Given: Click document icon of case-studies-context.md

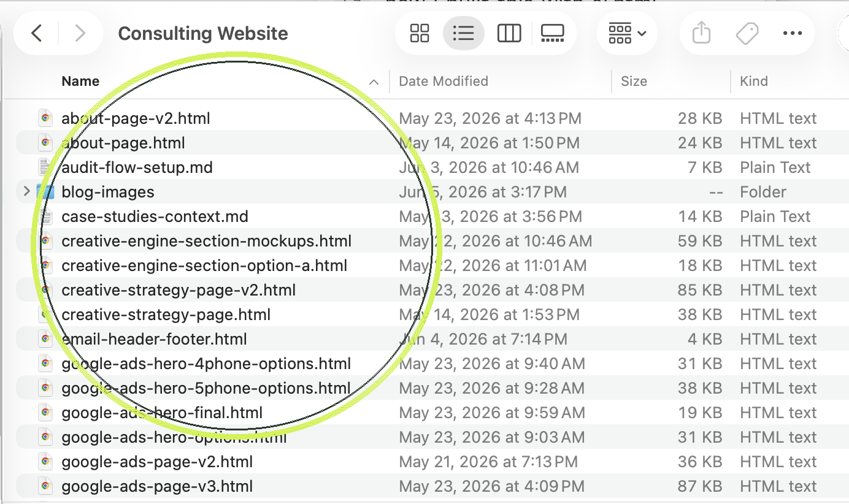Looking at the screenshot, I should [45, 216].
